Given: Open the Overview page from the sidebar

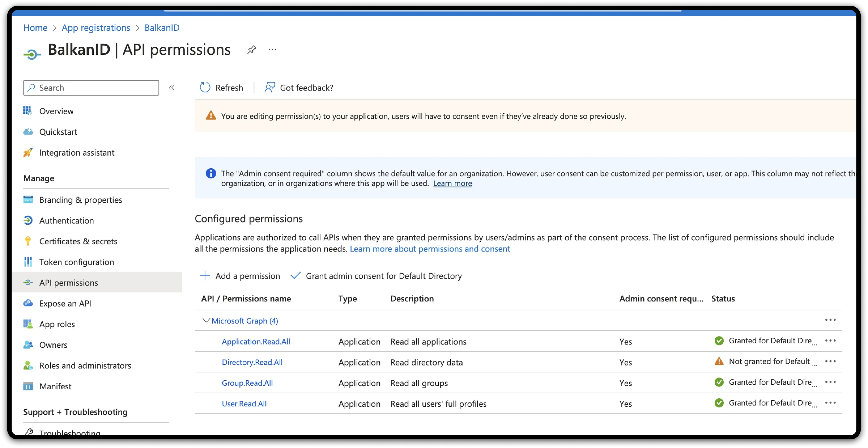Looking at the screenshot, I should pos(56,111).
